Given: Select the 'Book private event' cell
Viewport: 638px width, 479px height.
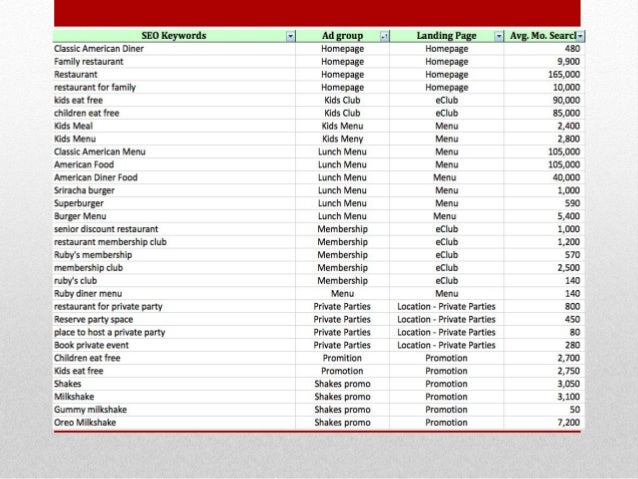Looking at the screenshot, I should click(x=174, y=345).
